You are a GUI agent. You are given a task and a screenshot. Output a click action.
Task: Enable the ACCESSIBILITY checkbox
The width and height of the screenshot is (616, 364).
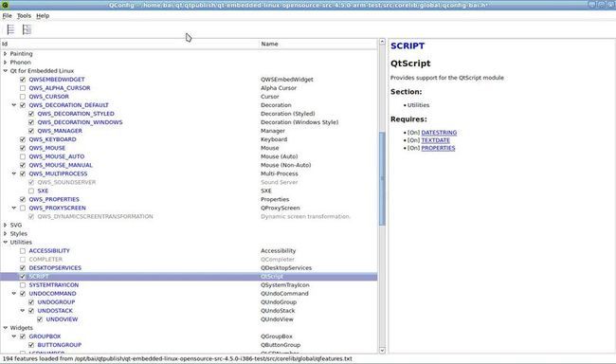pyautogui.click(x=23, y=251)
